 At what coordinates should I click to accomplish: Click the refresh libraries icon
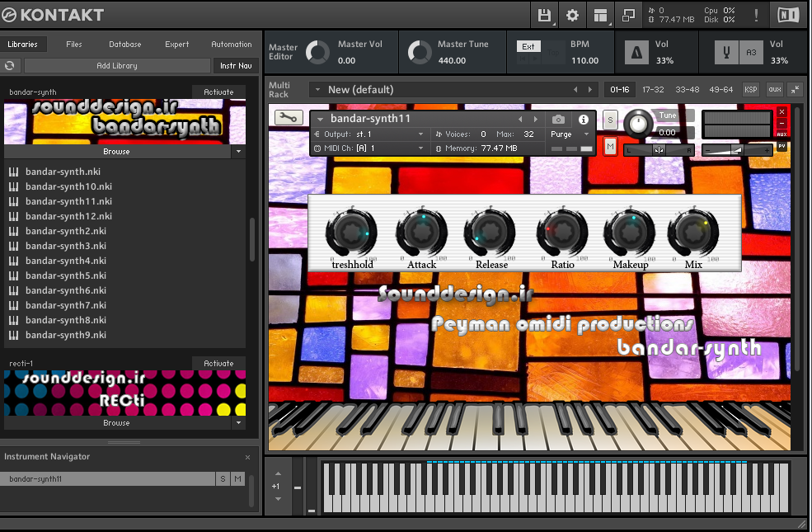click(10, 65)
